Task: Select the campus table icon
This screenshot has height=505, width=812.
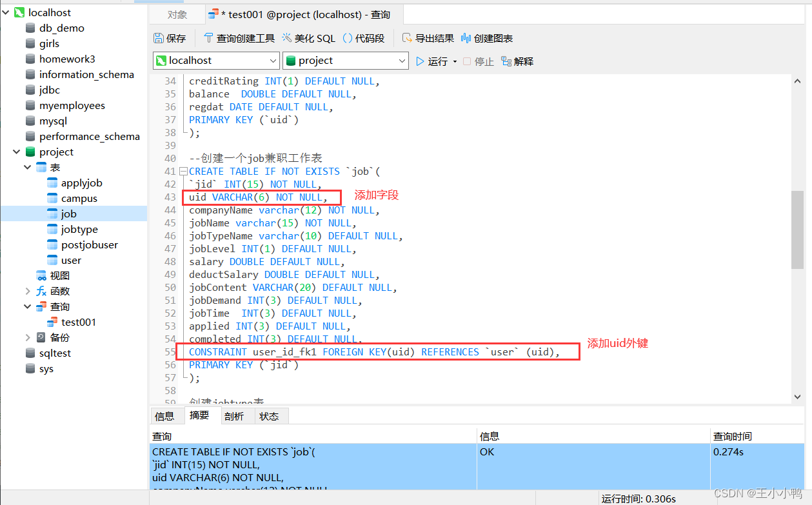Action: 52,198
